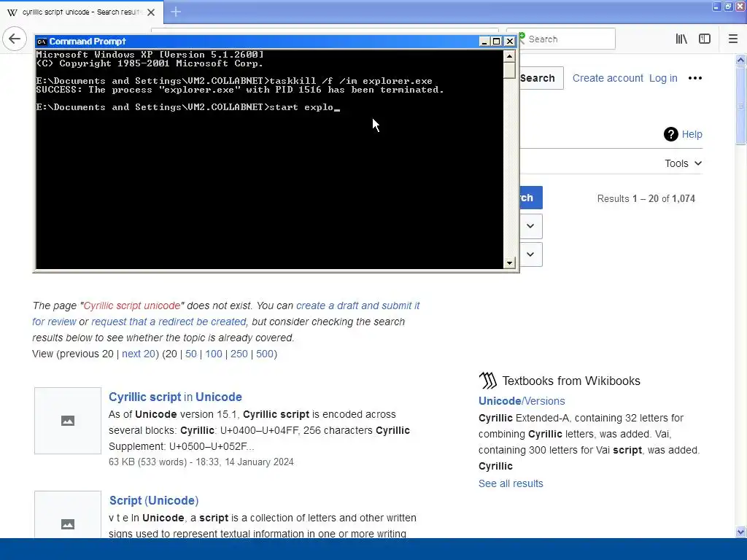Open Cyrillic script in Unicode article
The image size is (747, 560).
coord(175,397)
